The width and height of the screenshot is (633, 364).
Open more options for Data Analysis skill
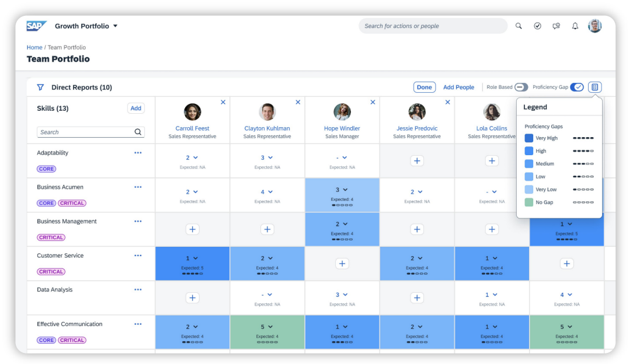(138, 289)
